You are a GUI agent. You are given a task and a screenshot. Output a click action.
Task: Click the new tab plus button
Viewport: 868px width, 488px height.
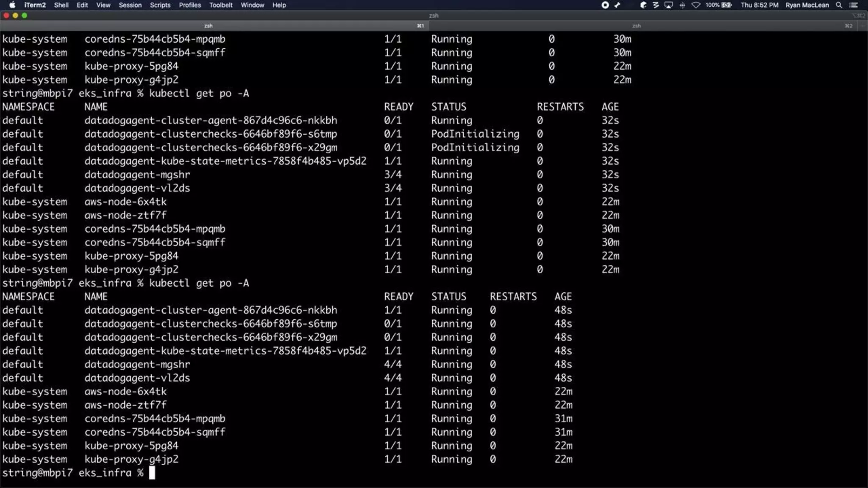click(x=863, y=26)
